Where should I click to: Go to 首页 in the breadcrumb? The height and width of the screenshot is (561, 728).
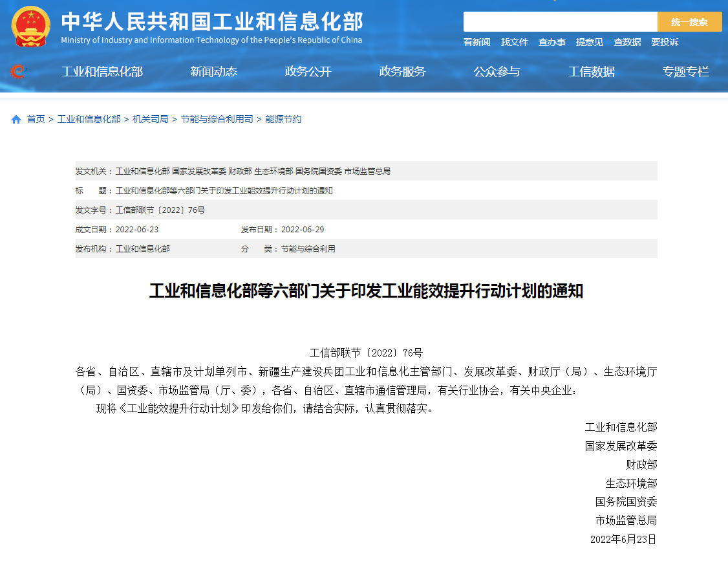(36, 120)
